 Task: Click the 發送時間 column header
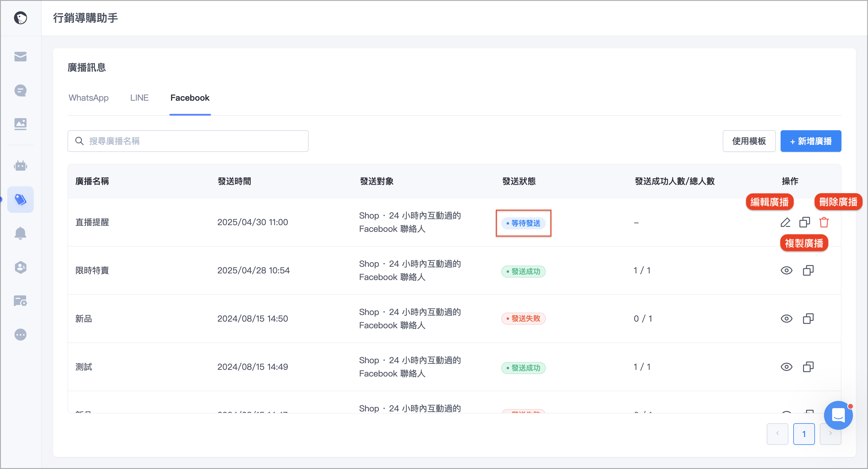click(234, 181)
